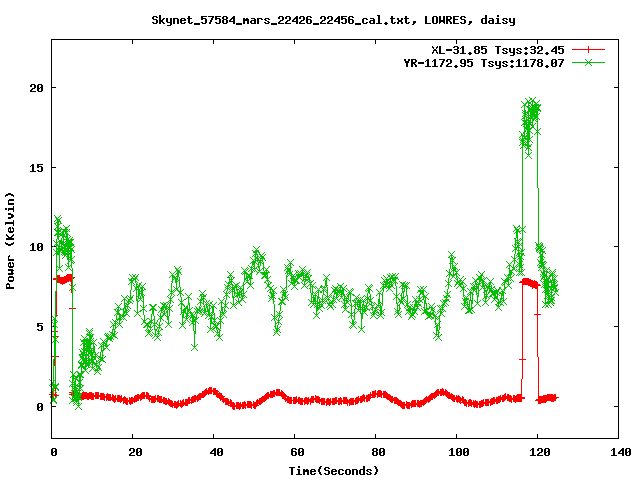Click the y-axis tick label 20
The height and width of the screenshot is (480, 640).
tap(36, 88)
